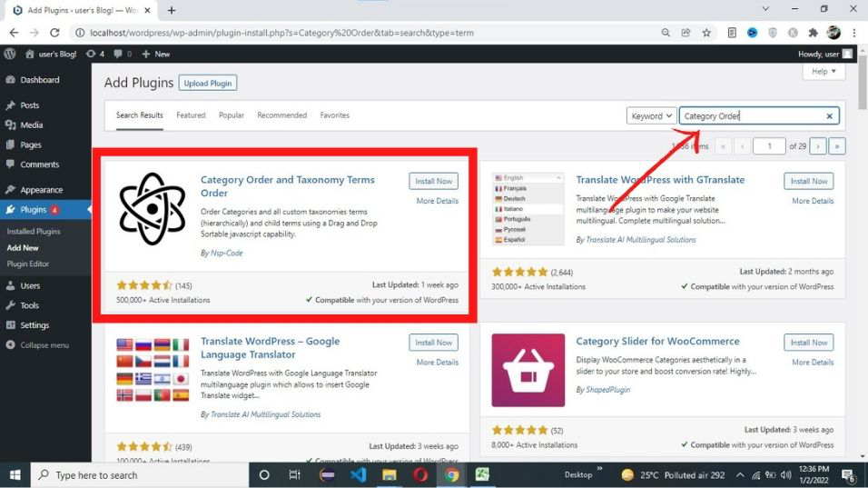Open Category Order and Taxonomy Terms Order title

point(287,186)
